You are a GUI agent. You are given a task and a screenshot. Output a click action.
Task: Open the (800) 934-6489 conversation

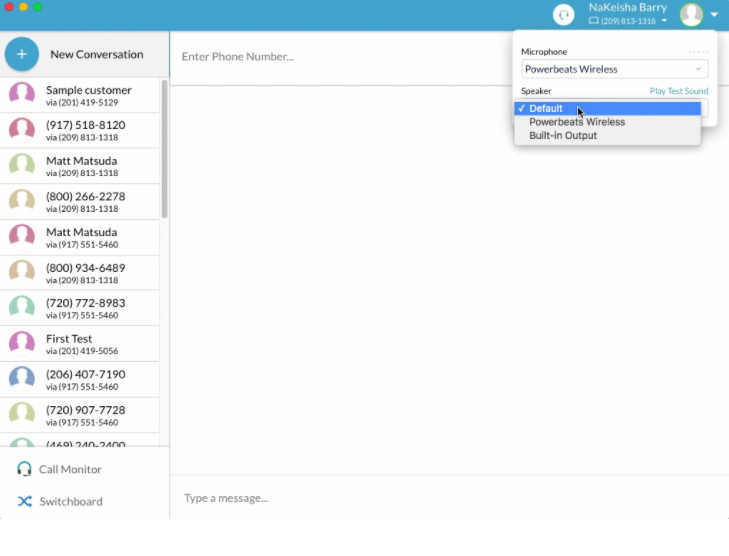click(80, 273)
